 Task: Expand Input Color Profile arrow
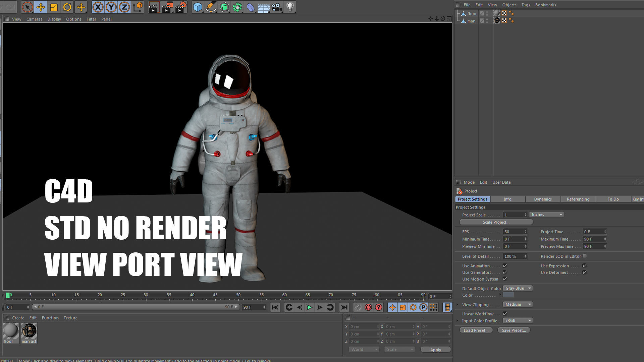(x=458, y=320)
